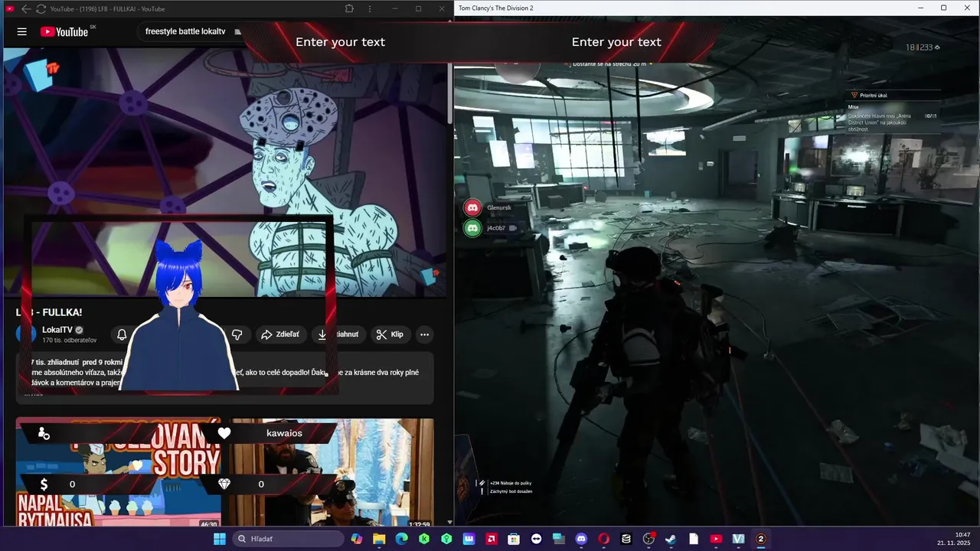Share the video with Zdieľať button

[280, 334]
